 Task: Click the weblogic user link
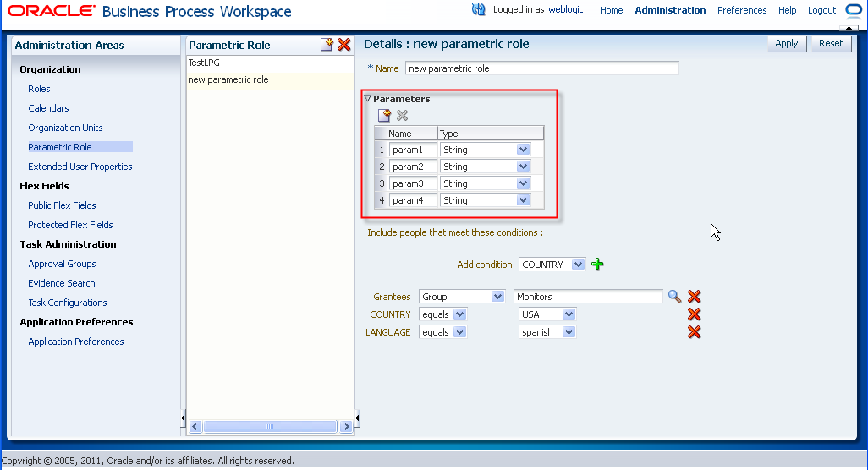pos(565,9)
